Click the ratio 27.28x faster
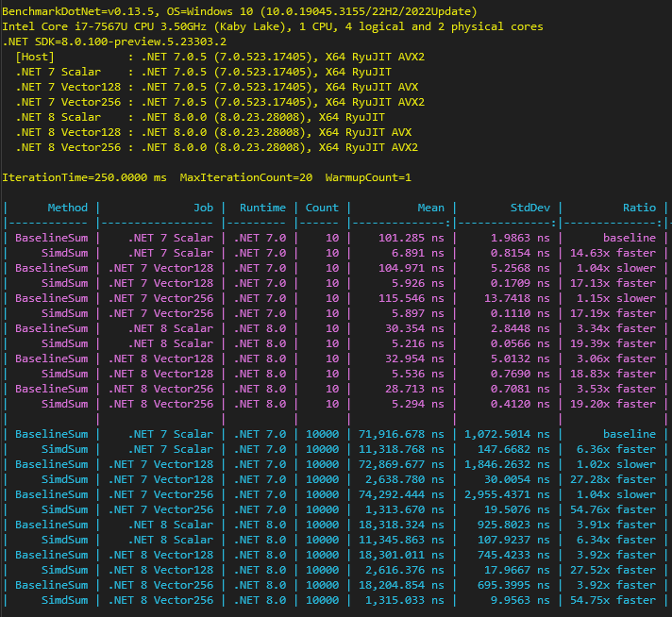 [x=613, y=479]
